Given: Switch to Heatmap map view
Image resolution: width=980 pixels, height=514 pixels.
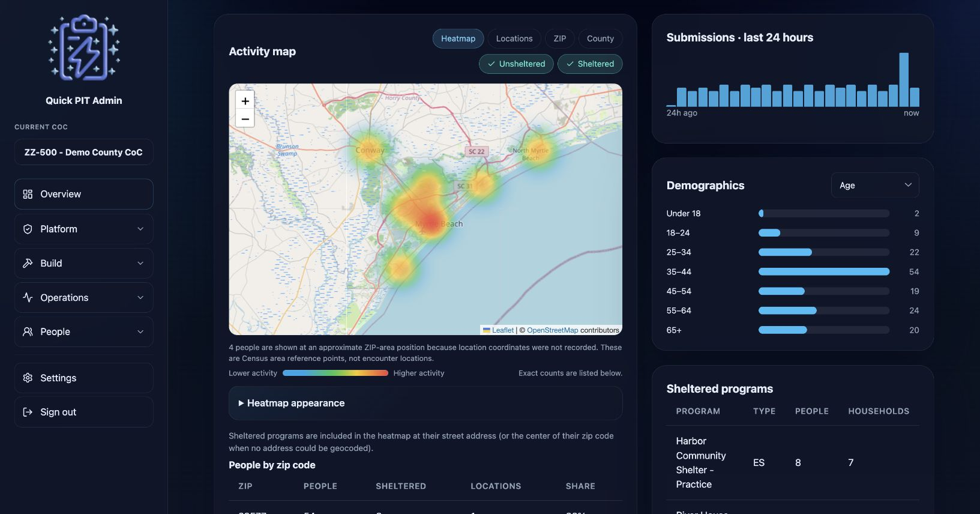Looking at the screenshot, I should (458, 38).
